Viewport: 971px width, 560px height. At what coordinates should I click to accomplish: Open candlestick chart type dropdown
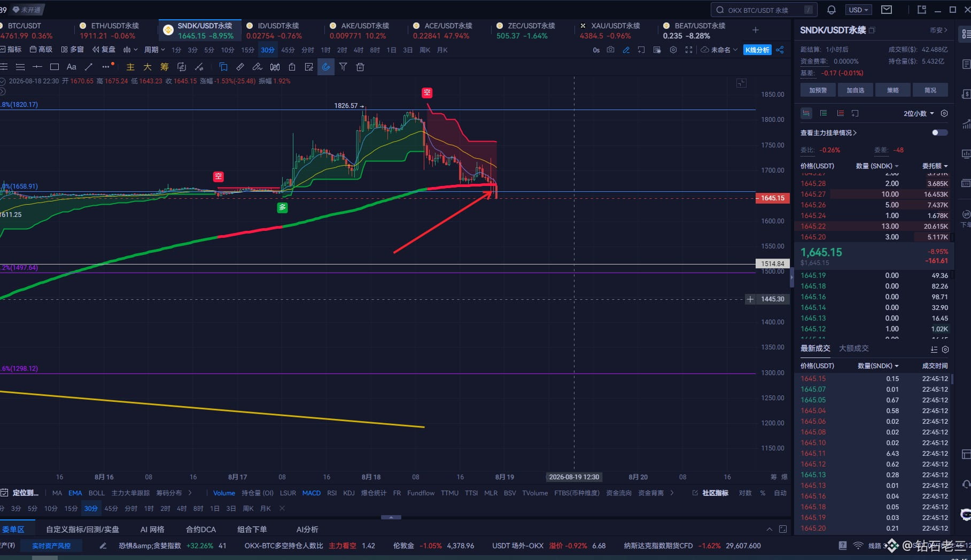click(130, 50)
